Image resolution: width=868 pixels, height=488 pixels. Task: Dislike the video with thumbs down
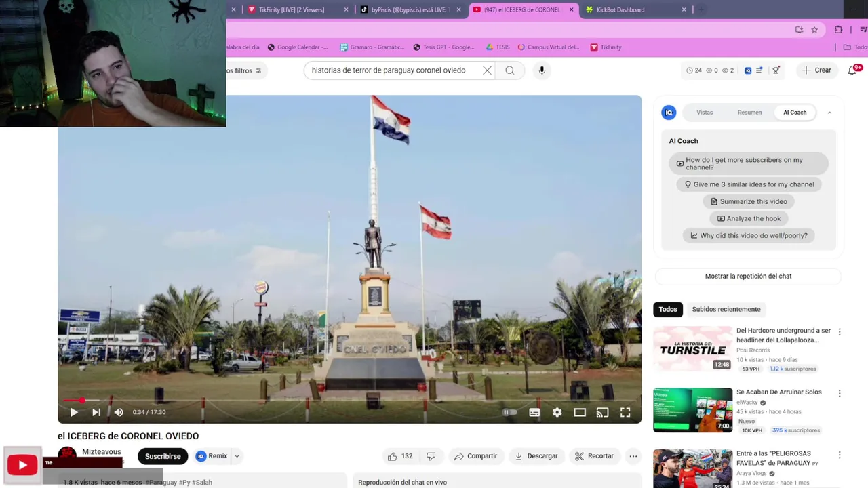click(431, 456)
